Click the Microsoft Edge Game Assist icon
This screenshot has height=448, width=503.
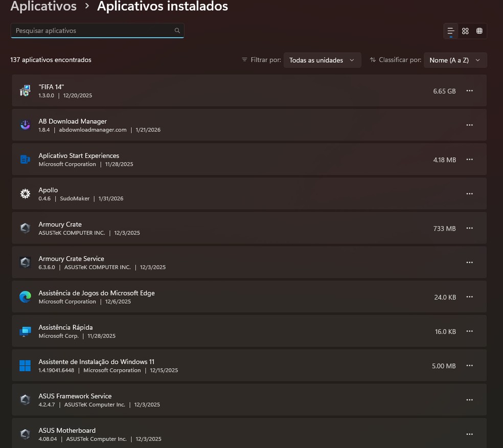point(25,297)
